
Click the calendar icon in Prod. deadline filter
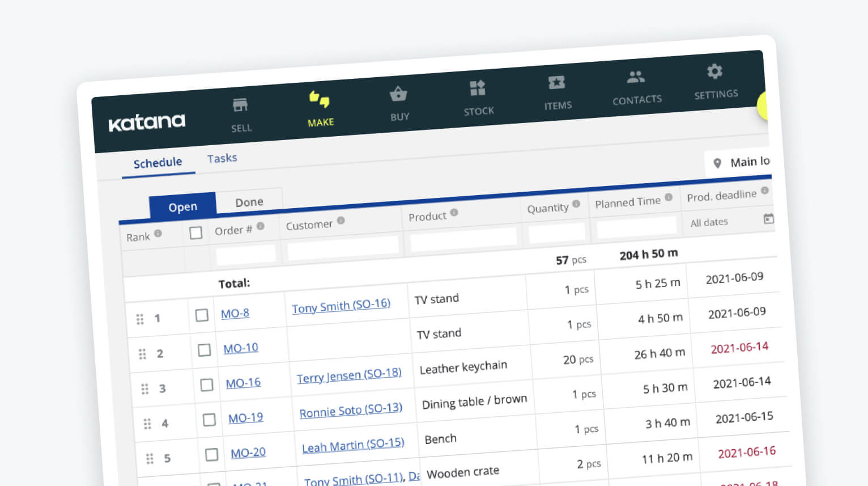768,219
